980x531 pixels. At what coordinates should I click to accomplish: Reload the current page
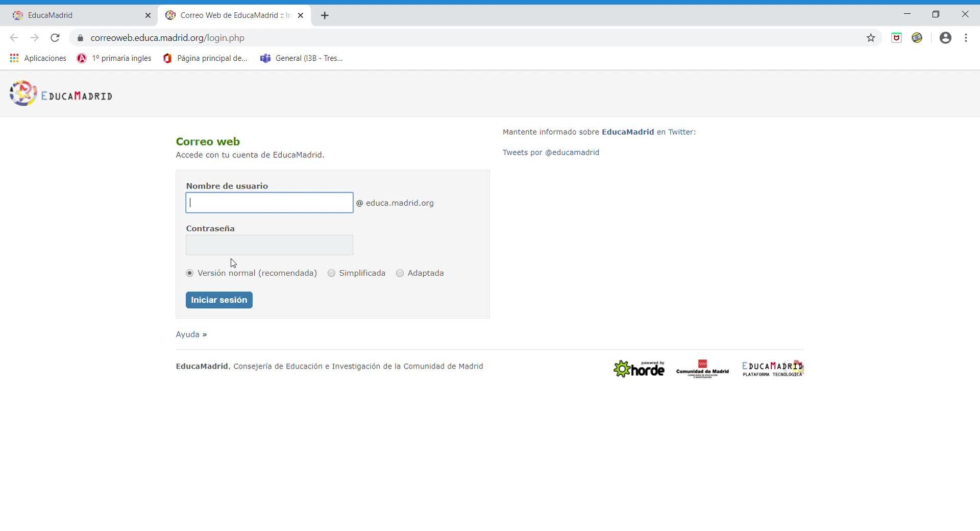pyautogui.click(x=55, y=38)
